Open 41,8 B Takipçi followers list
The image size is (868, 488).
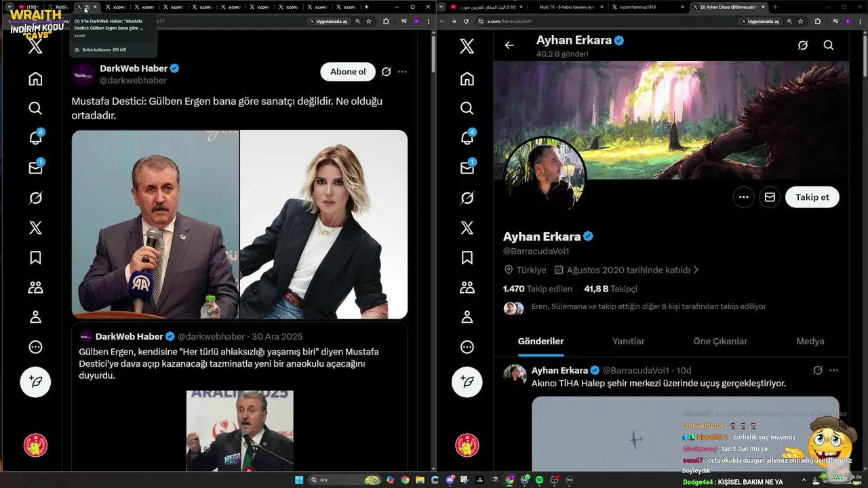(x=610, y=289)
